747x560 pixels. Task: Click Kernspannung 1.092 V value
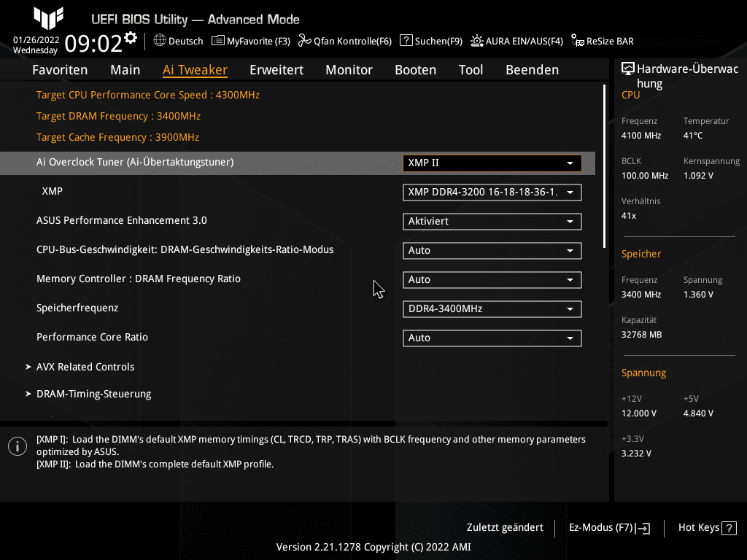(x=698, y=176)
